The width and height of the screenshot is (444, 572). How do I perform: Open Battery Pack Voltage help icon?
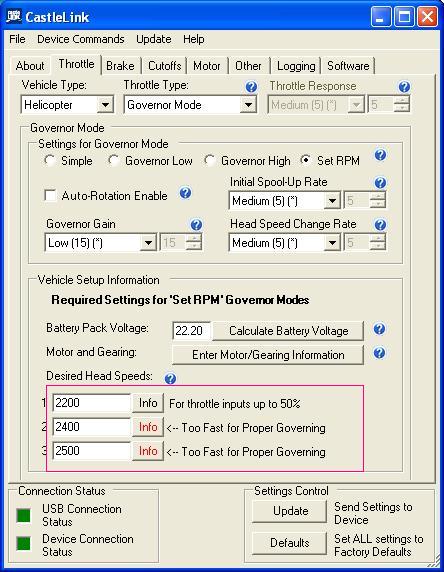pyautogui.click(x=379, y=329)
